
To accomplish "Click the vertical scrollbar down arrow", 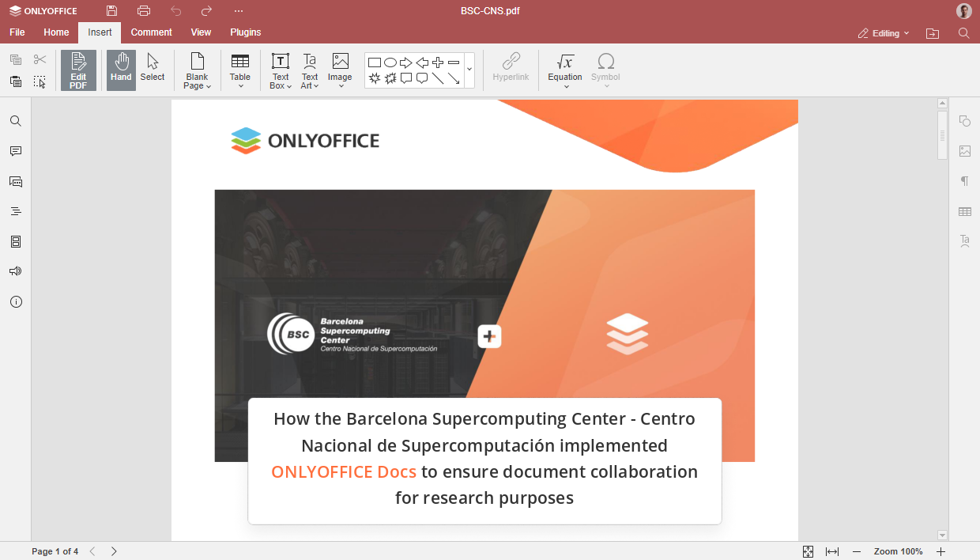I will point(942,535).
